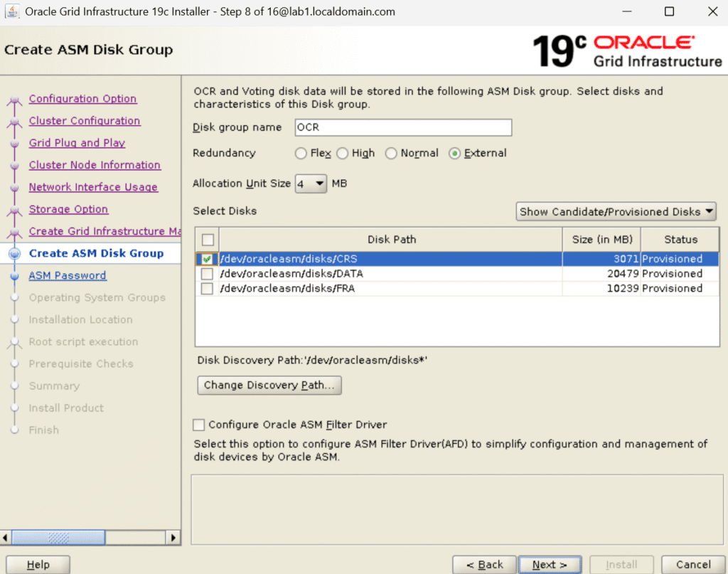
Task: Click the 3071 size cell
Action: point(601,259)
